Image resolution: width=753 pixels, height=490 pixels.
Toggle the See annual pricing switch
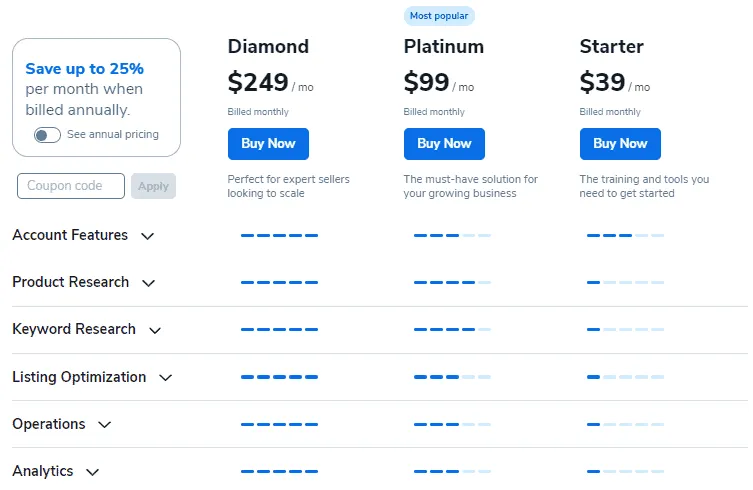point(47,135)
